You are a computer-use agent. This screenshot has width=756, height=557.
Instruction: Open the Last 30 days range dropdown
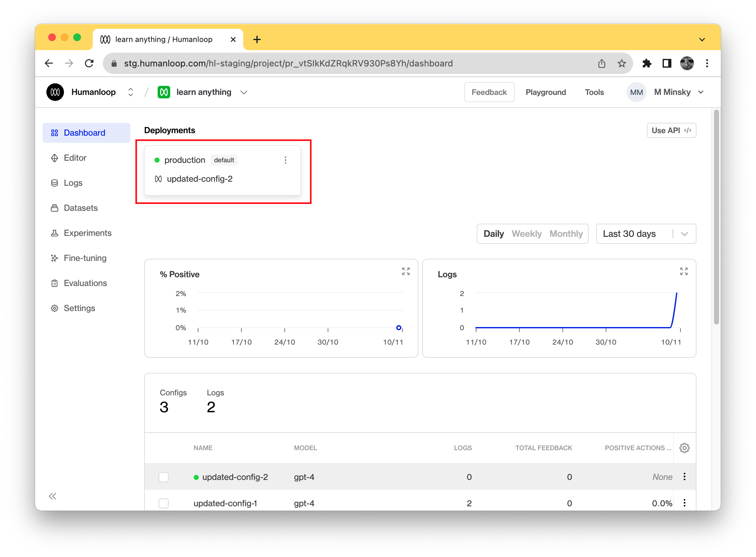646,234
